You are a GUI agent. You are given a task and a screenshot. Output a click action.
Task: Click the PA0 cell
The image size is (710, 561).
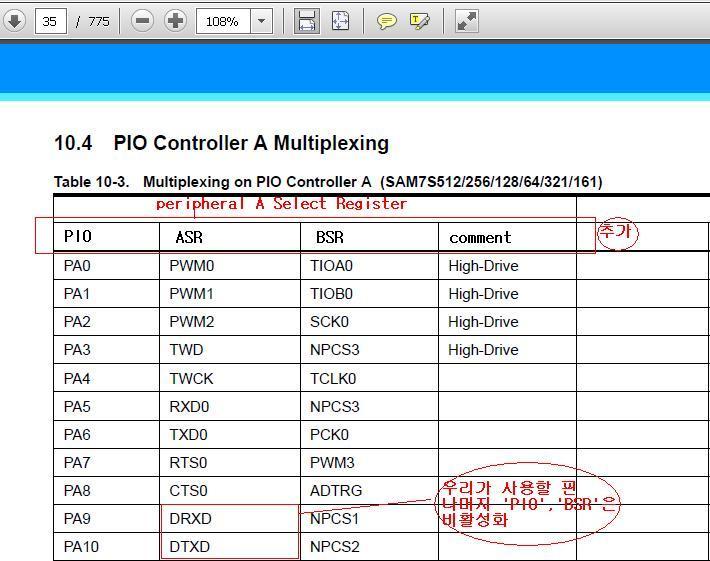pyautogui.click(x=106, y=266)
